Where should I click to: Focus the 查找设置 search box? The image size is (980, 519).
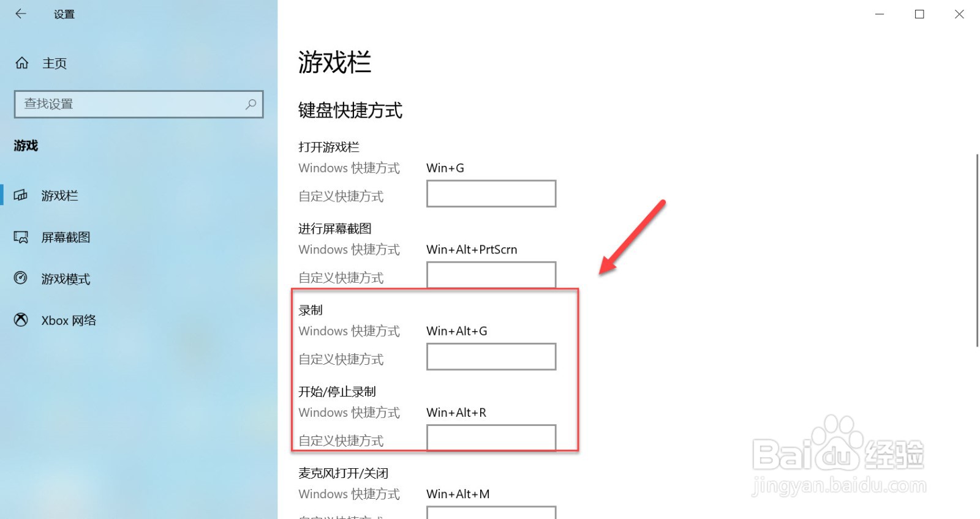tap(139, 104)
